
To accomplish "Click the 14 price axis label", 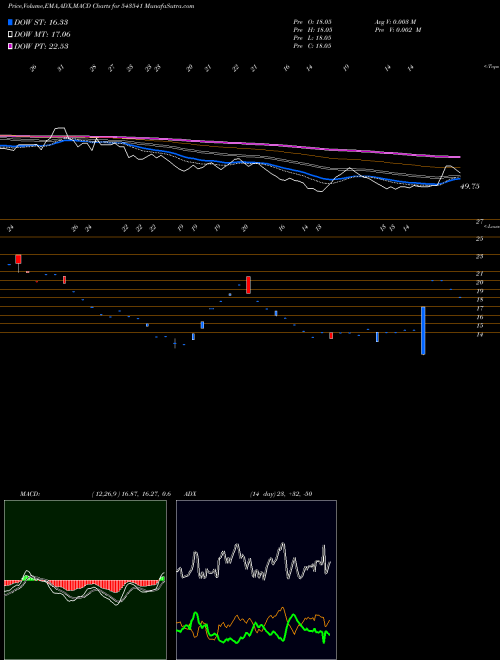I will click(x=479, y=335).
